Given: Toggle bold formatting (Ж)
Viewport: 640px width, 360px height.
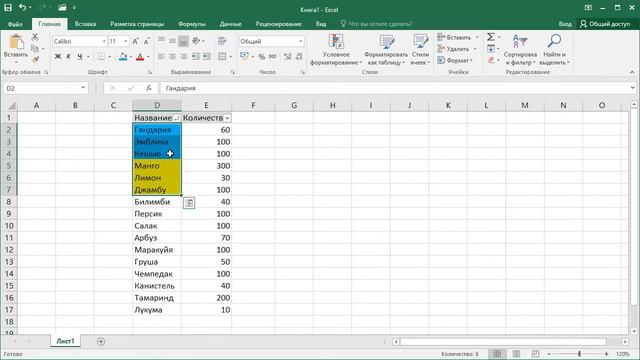Looking at the screenshot, I should coord(58,56).
